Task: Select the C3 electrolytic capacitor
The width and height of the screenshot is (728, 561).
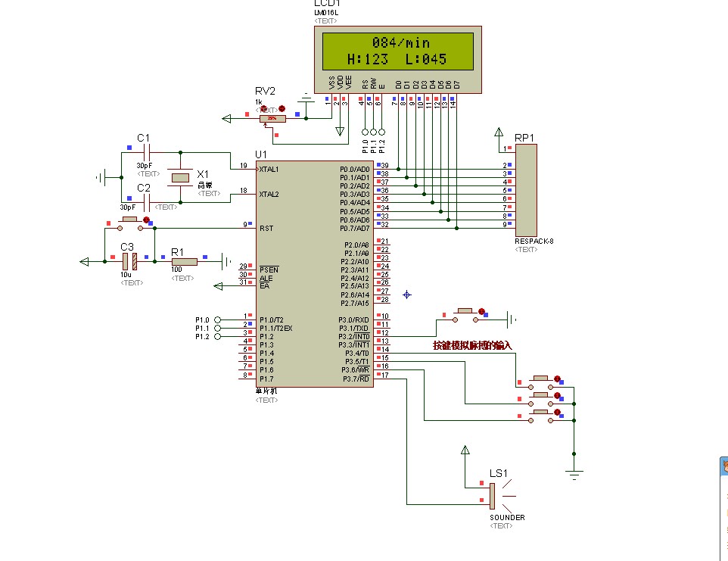Action: [129, 261]
